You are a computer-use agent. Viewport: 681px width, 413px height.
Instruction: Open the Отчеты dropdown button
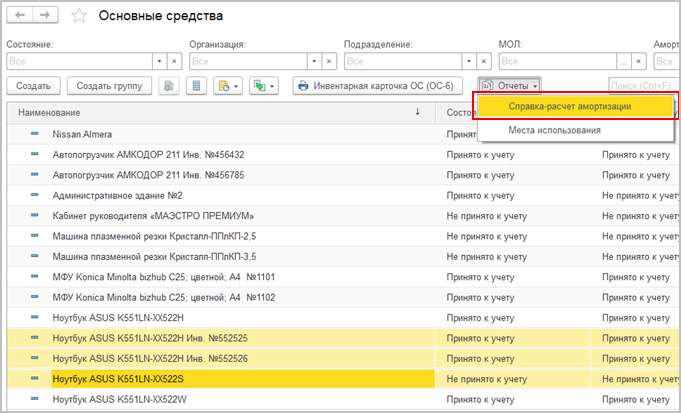click(x=509, y=86)
